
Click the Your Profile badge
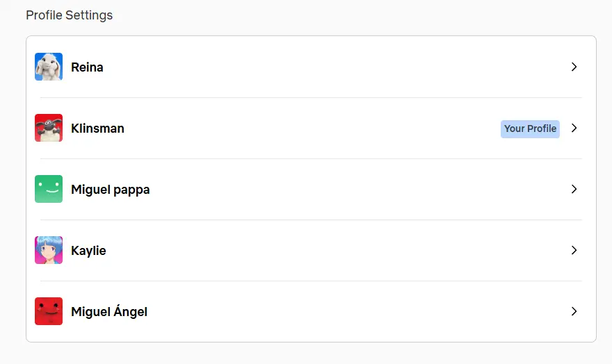click(530, 129)
